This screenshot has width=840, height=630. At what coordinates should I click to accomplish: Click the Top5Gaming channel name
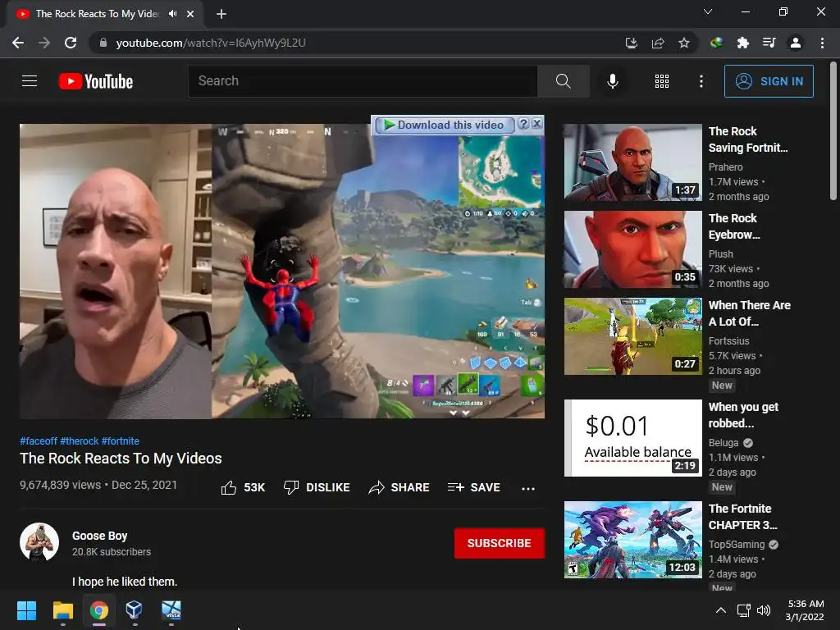click(x=737, y=545)
